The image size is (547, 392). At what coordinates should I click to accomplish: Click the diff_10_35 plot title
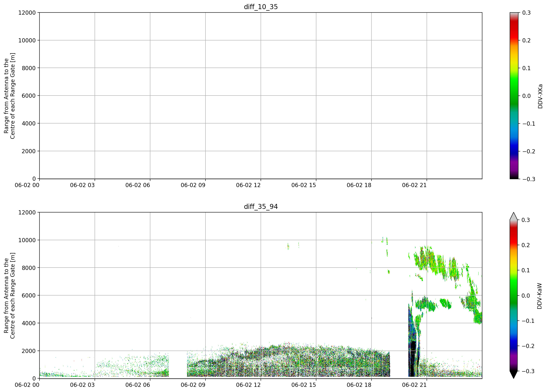pos(261,7)
